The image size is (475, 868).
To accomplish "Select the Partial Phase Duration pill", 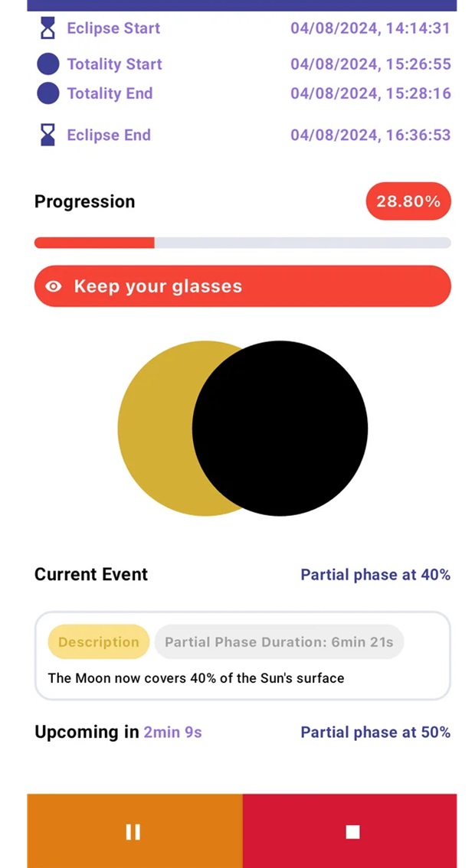I will pos(279,641).
